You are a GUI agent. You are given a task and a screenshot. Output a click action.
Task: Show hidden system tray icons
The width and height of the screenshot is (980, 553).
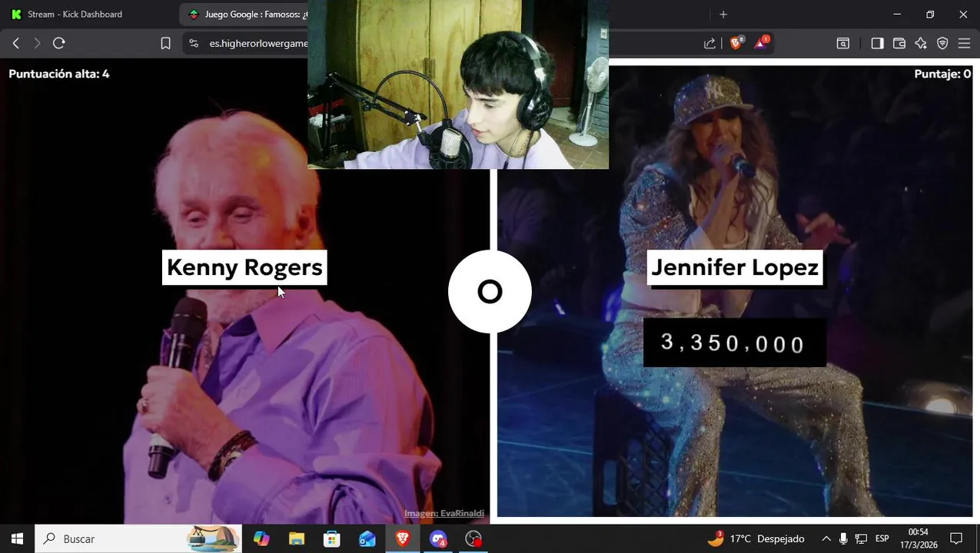coord(826,538)
